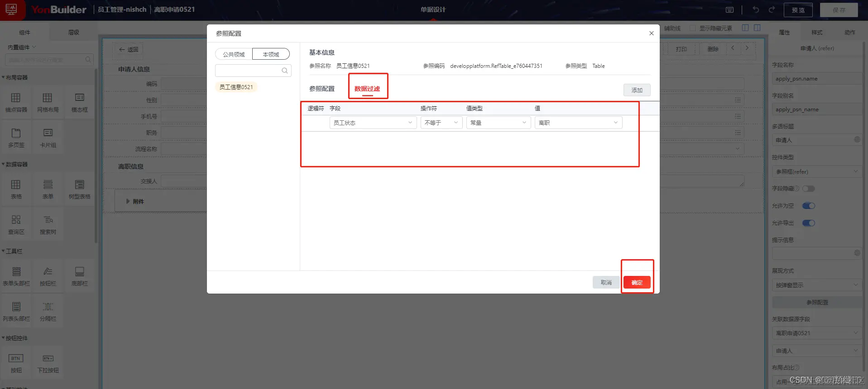
Task: Collapse the 数据容器 section
Action: coord(15,164)
